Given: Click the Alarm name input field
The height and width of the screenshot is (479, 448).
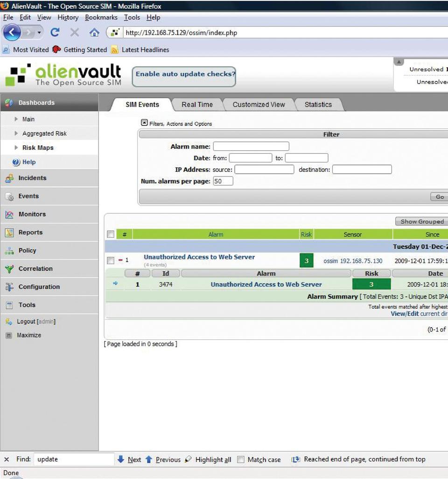Looking at the screenshot, I should coord(251,146).
